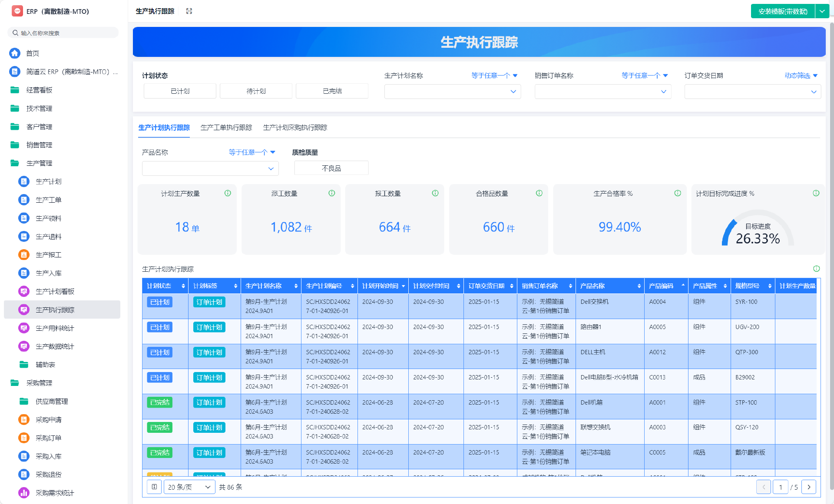This screenshot has height=504, width=834.
Task: Click the fullscreen icon beside 生产执行跟踪 title
Action: (189, 11)
